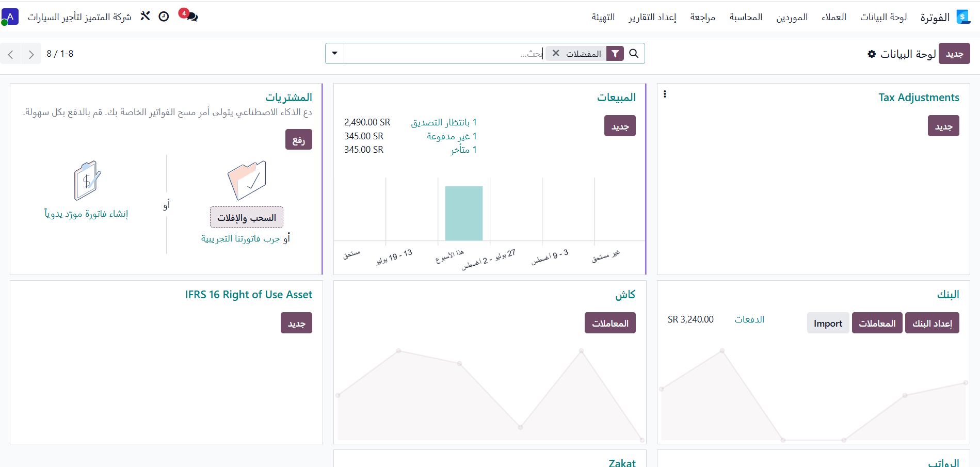Open the Zakat journal title

[x=622, y=463]
